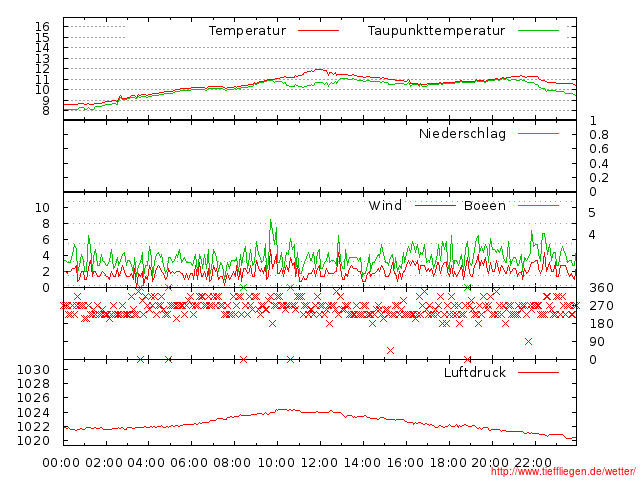This screenshot has width=640, height=480.
Task: Open the tieffliegen.de/wetter link
Action: pyautogui.click(x=563, y=471)
